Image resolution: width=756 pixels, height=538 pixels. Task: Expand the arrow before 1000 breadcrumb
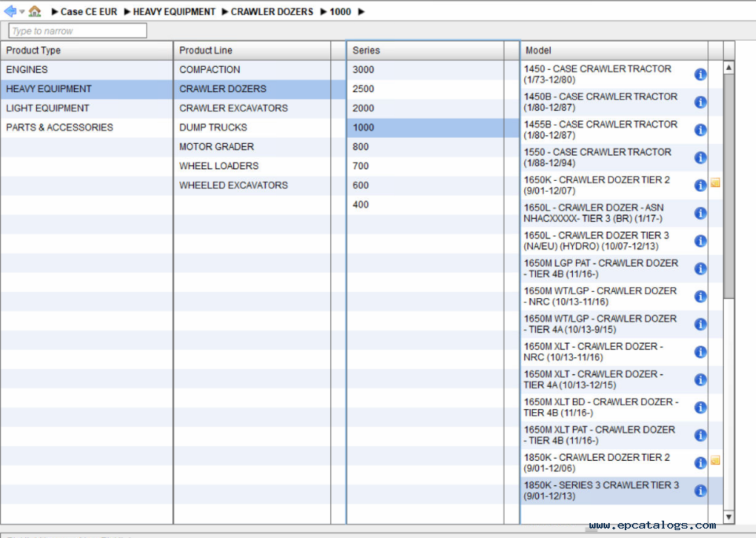[x=324, y=12]
